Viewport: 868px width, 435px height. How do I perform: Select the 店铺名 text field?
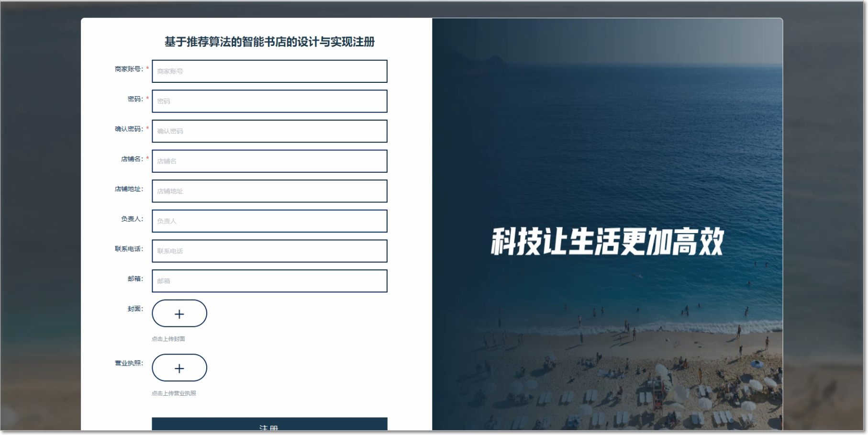pyautogui.click(x=269, y=161)
